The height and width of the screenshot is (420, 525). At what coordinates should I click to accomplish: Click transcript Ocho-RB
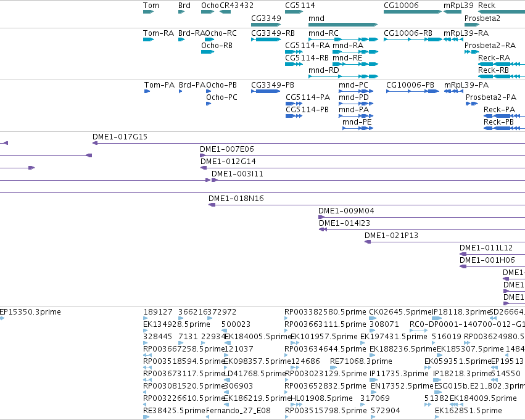207,52
